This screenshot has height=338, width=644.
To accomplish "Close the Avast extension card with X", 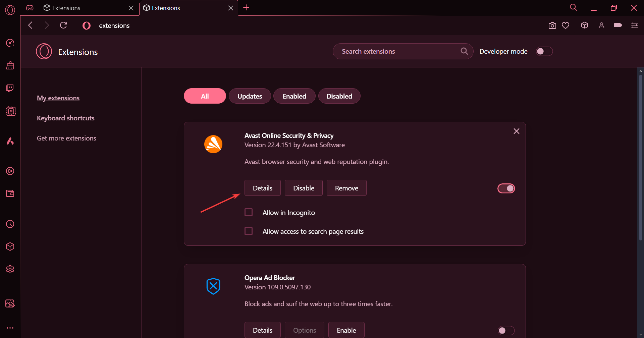I will click(517, 131).
